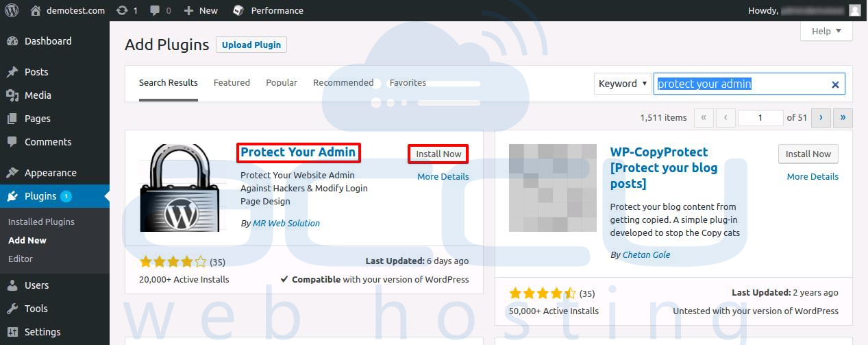Click the Dashboard gauge icon

click(12, 41)
